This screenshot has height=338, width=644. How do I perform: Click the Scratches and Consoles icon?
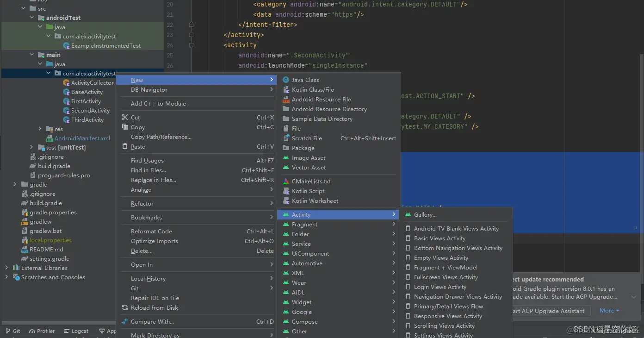16,277
